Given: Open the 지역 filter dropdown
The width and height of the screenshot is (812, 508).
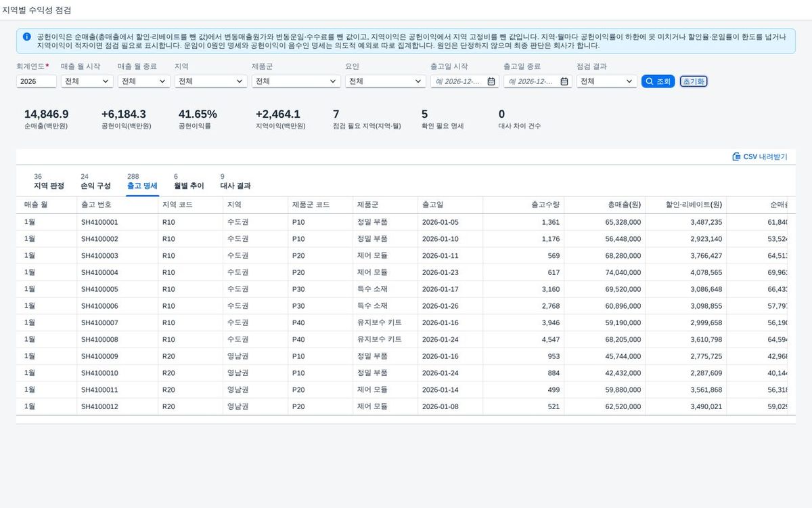Looking at the screenshot, I should click(x=211, y=81).
